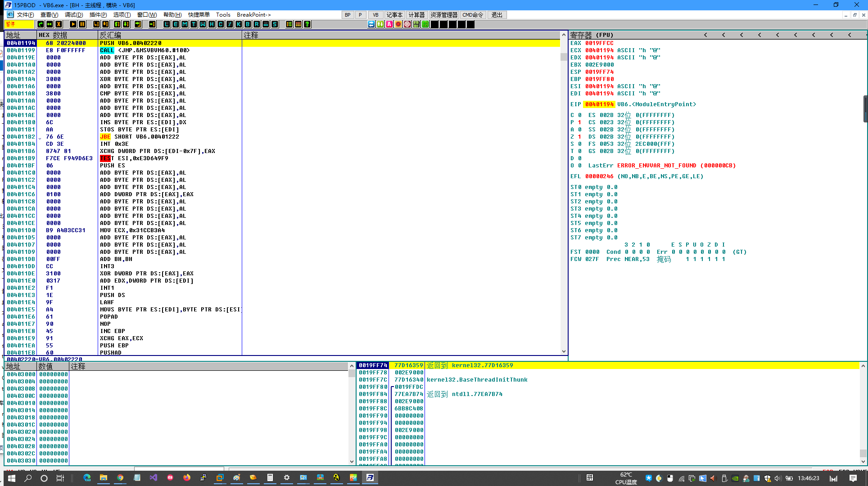Click the 资源管理器 button
Screen dimensions: 868x486
point(444,15)
